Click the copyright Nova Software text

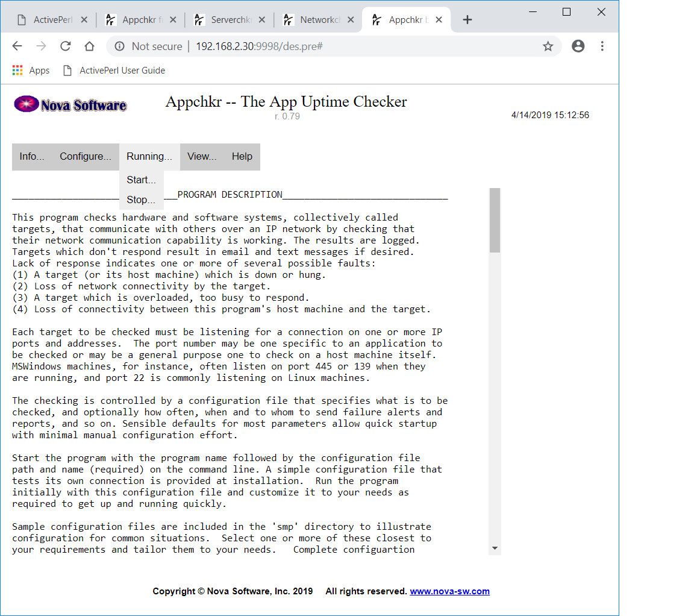point(233,591)
